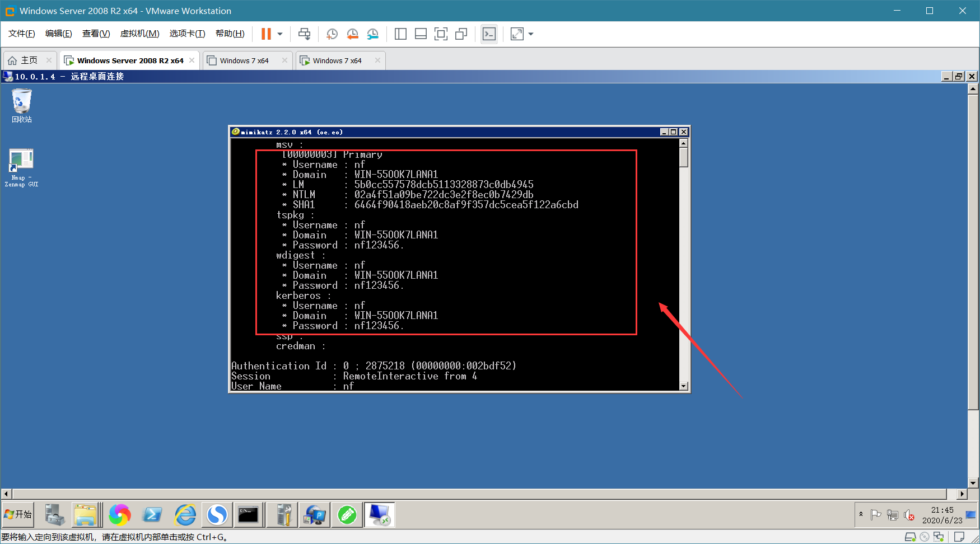Switch to the first Windows 7 x64 tab

(x=244, y=60)
